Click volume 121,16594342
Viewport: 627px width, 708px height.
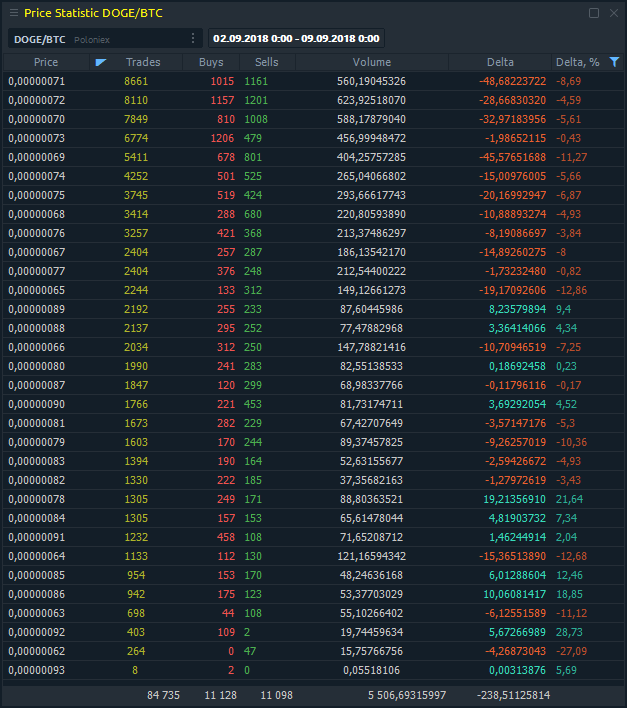[x=371, y=556]
